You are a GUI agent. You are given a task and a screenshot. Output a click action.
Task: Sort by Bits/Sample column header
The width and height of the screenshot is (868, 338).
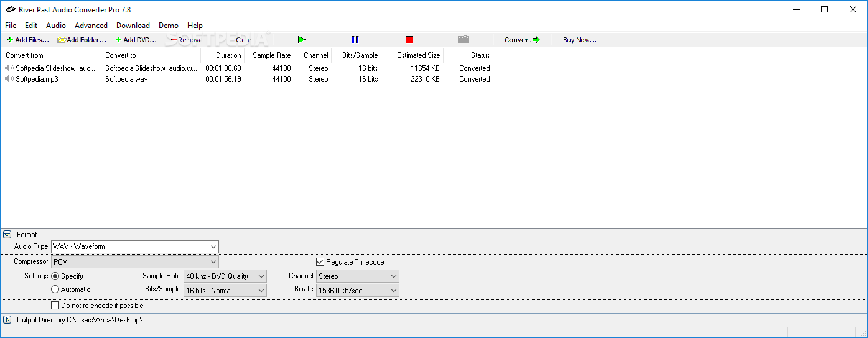point(356,55)
